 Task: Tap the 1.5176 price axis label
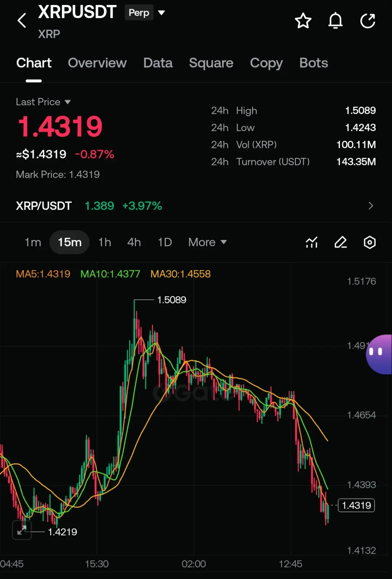pyautogui.click(x=362, y=281)
